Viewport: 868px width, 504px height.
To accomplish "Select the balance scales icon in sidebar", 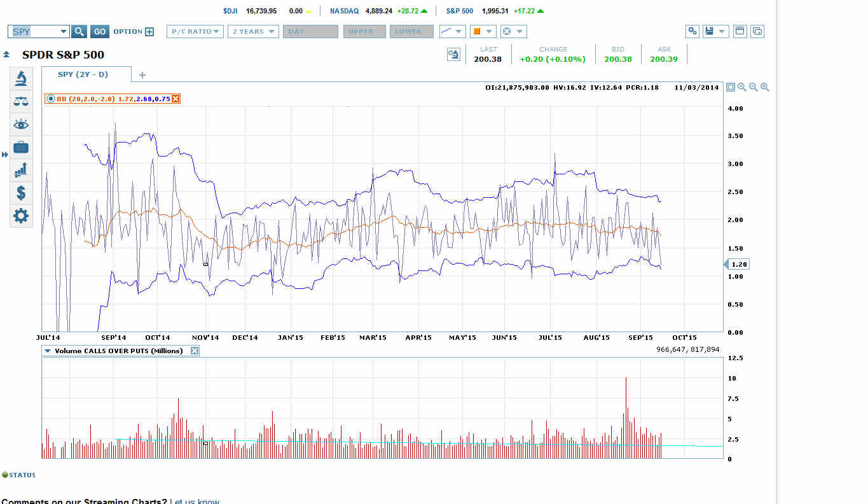I will point(21,101).
